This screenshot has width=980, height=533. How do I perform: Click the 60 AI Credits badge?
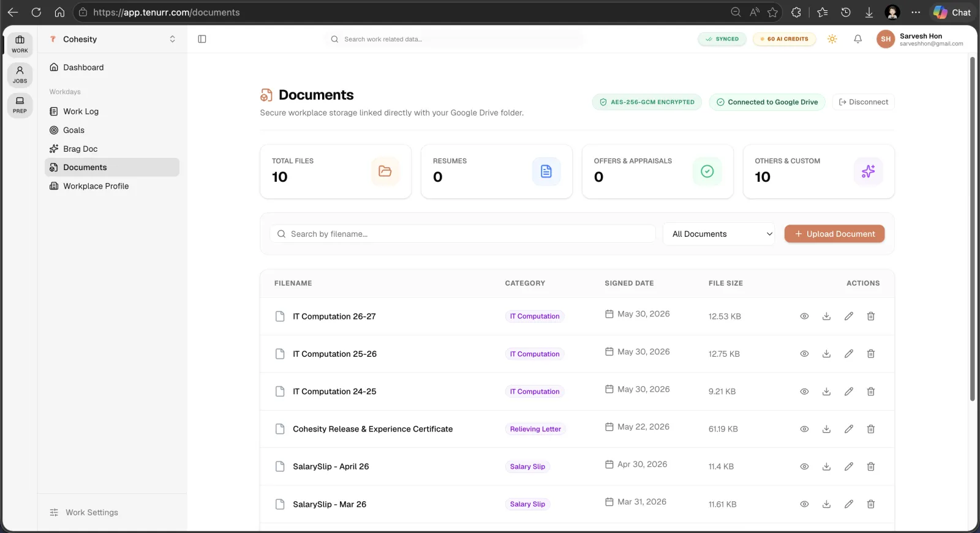(x=784, y=39)
